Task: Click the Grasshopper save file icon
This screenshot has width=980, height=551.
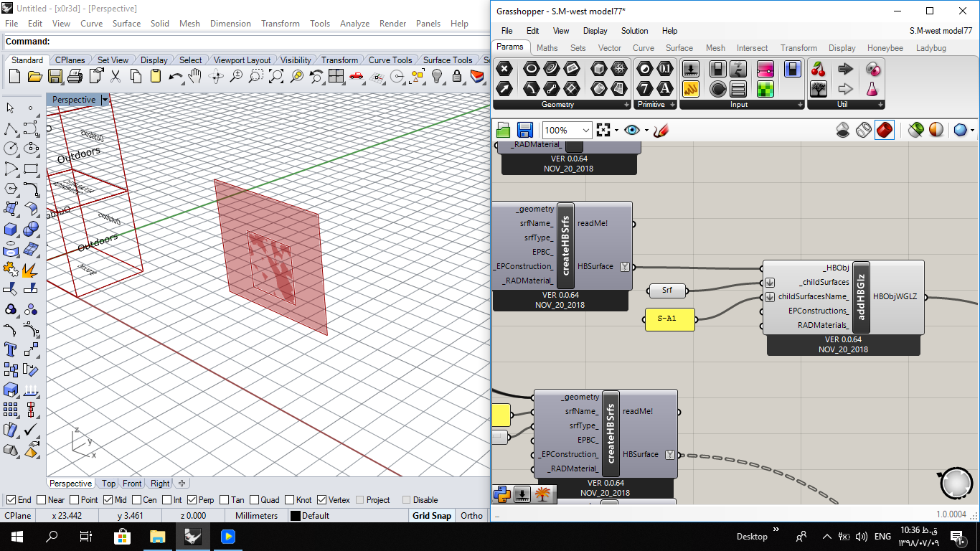Action: pos(524,130)
